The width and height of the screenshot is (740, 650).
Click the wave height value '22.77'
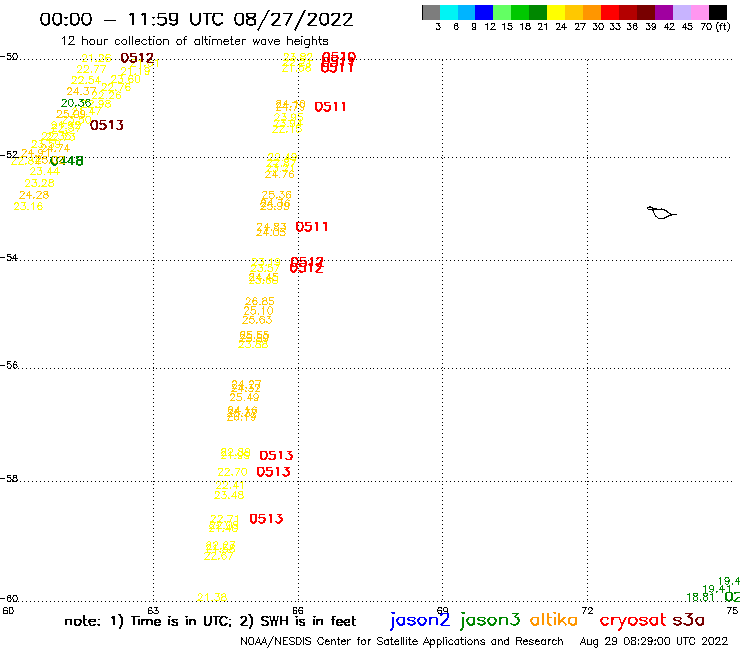click(x=92, y=69)
